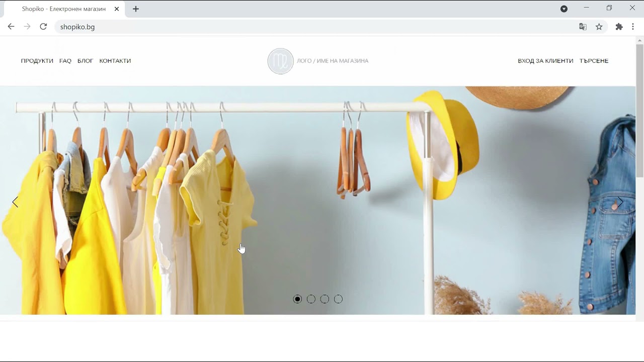Jump to the fourth slide dot
Screen dimensions: 644x362
point(338,299)
